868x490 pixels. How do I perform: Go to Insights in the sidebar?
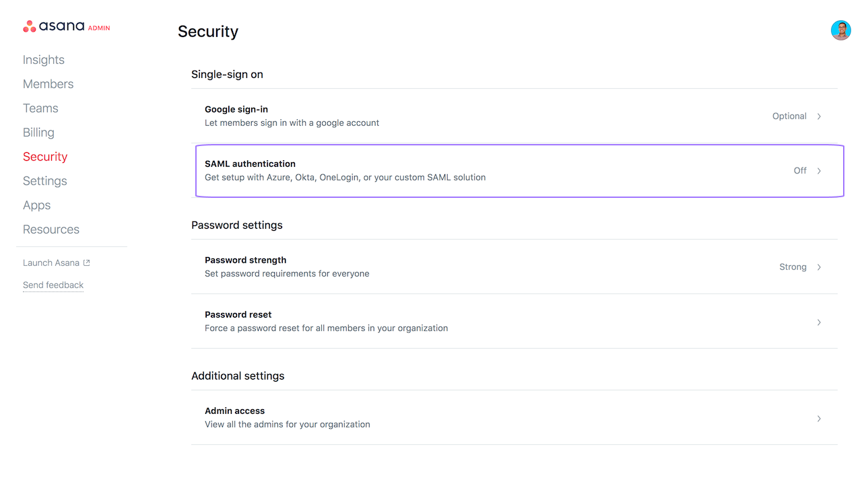pos(44,60)
